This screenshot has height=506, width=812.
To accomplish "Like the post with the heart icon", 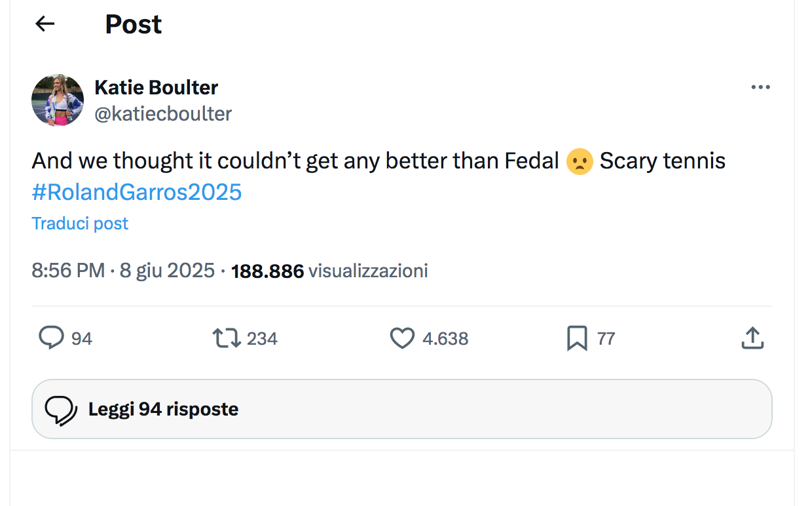I will (x=402, y=338).
